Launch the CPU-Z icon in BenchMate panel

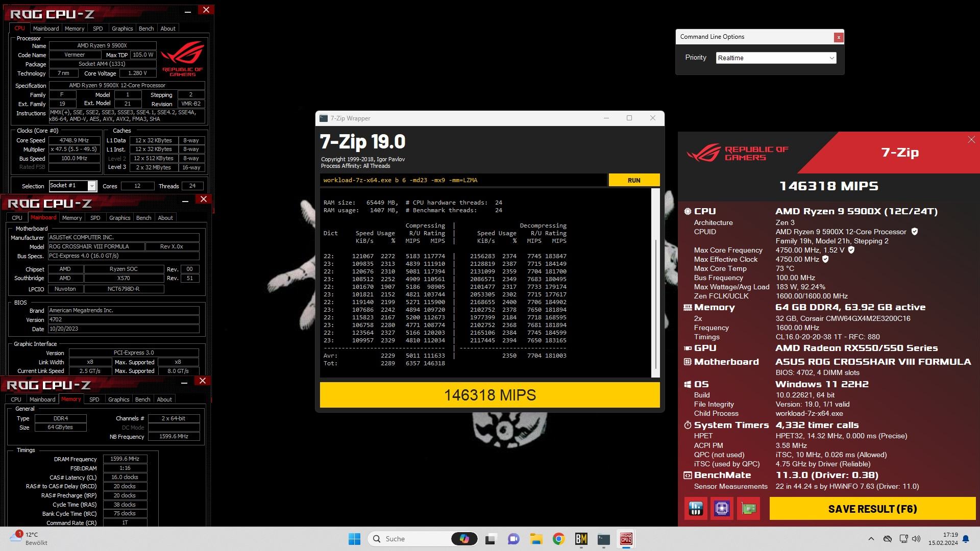tap(722, 508)
